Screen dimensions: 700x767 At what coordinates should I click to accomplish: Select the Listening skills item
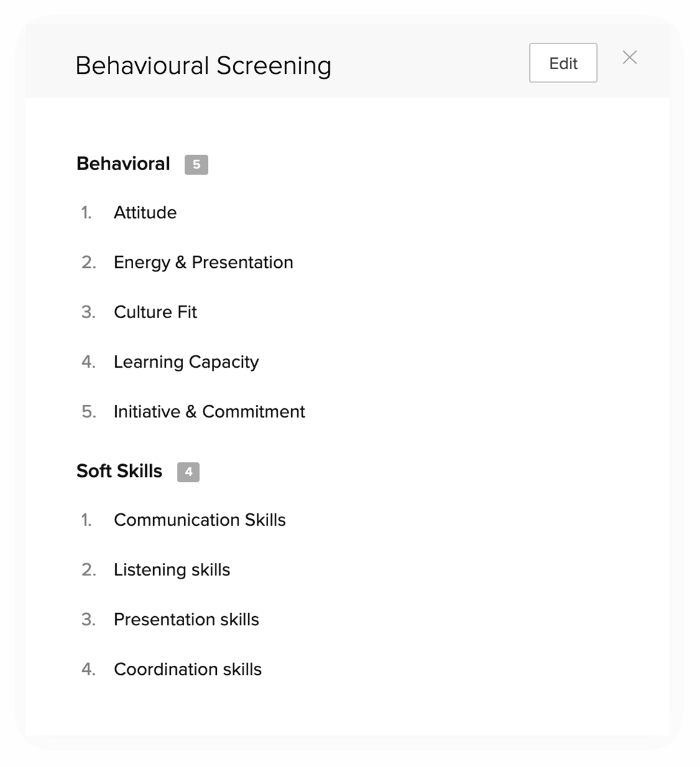coord(172,569)
